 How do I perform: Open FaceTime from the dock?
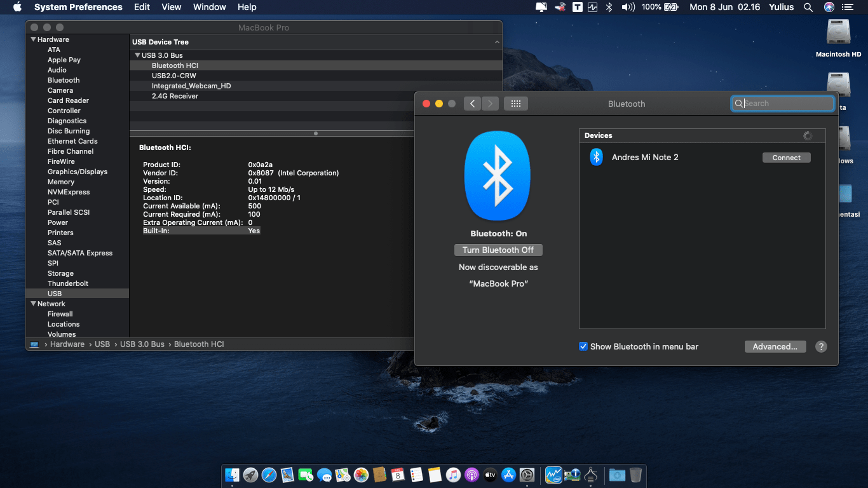click(x=306, y=475)
